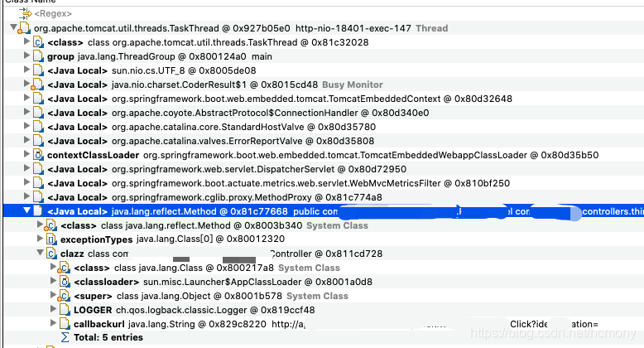The image size is (644, 348).
Task: Expand the WebMvcMetricsFilter row
Action: point(26,181)
